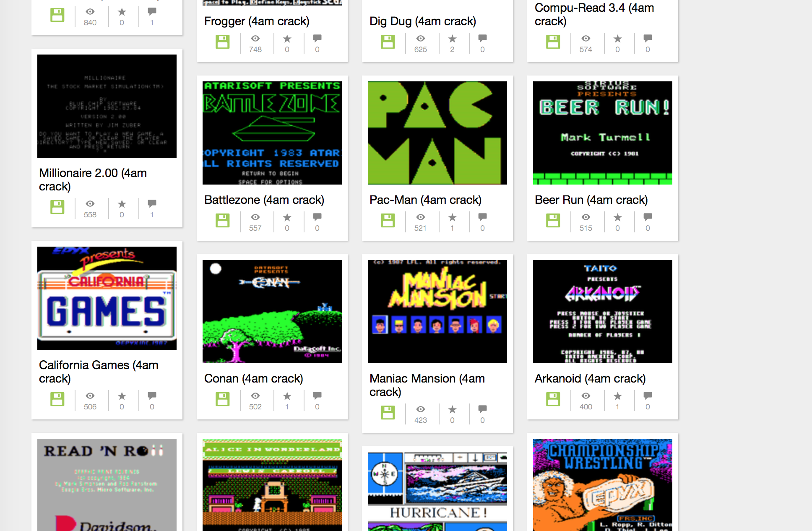Click the comments bubble under Conan
The image size is (812, 531).
317,396
